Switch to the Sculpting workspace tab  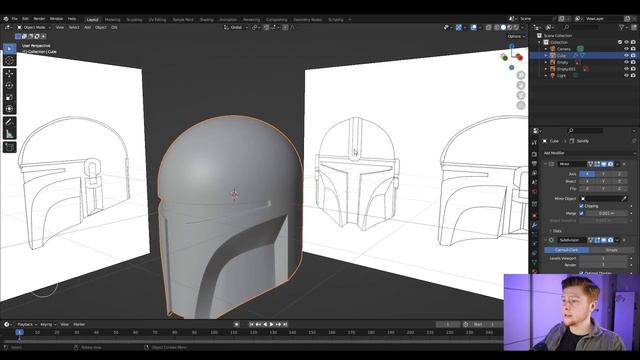pos(134,20)
